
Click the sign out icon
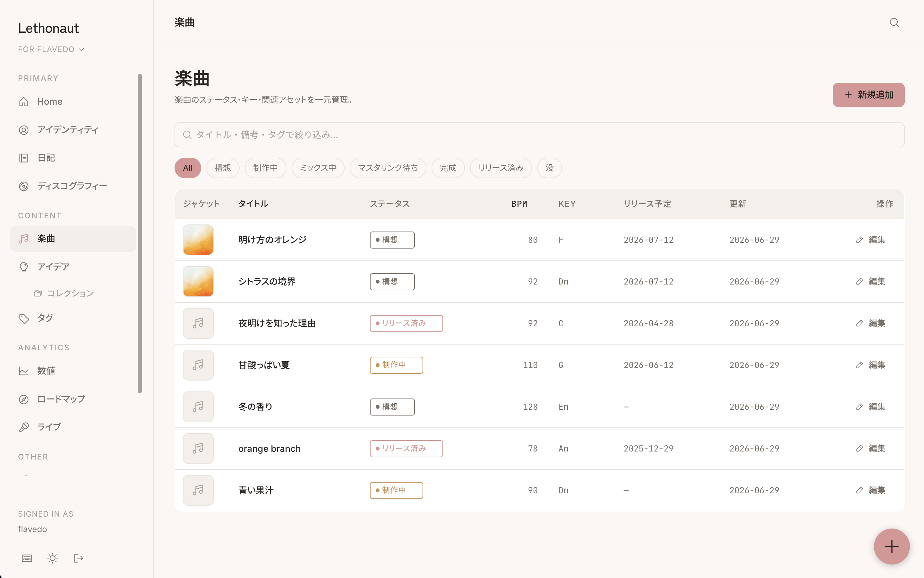(x=78, y=558)
